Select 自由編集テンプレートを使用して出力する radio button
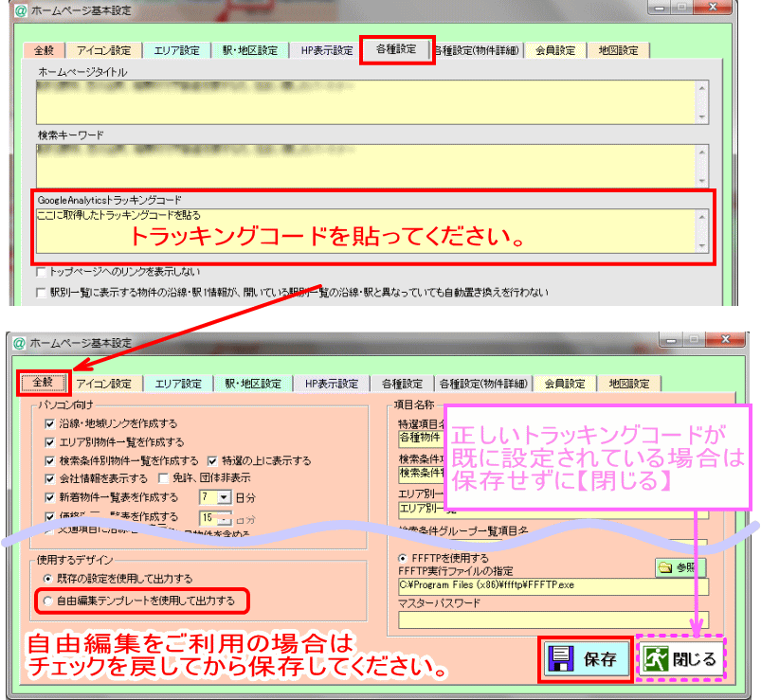761x700 pixels. point(47,601)
